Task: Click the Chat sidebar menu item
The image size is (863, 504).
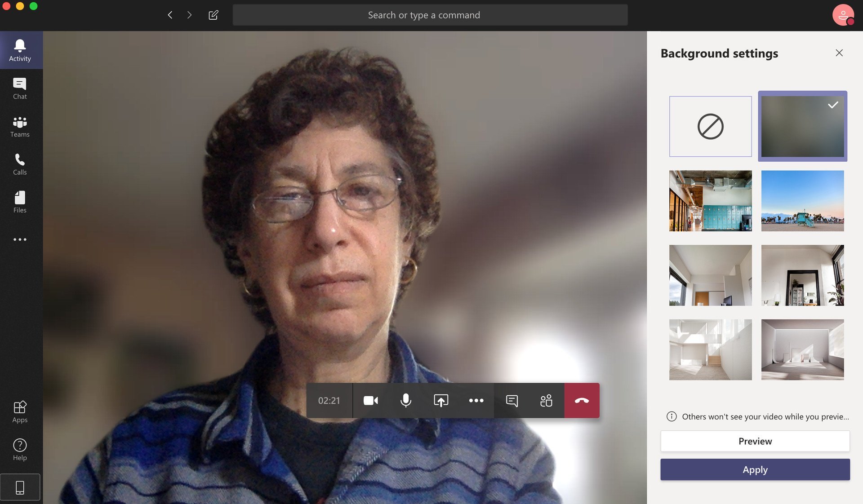Action: pyautogui.click(x=19, y=87)
